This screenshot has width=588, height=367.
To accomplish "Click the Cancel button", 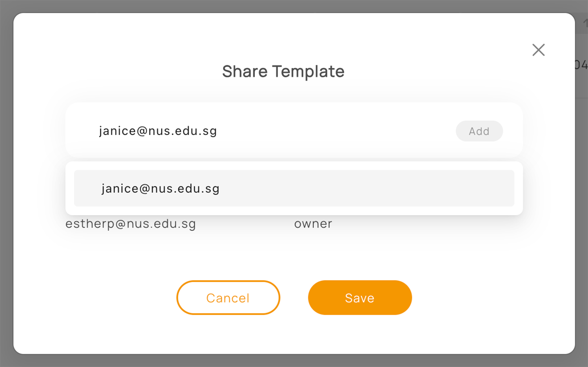I will (228, 298).
